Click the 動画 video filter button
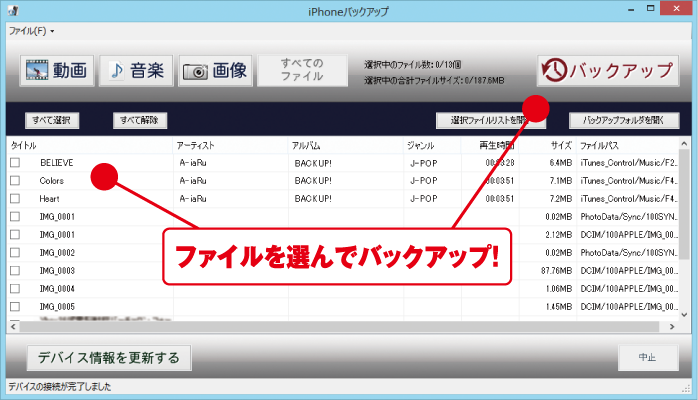 click(x=55, y=71)
